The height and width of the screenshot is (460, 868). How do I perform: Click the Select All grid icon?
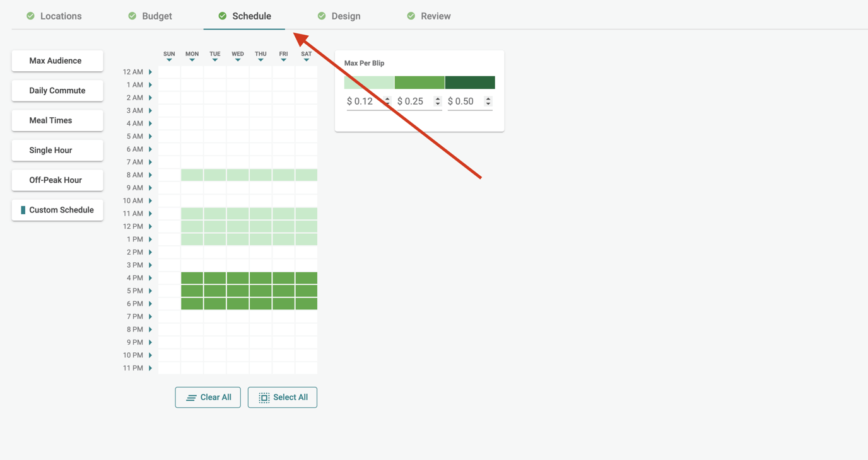(264, 397)
